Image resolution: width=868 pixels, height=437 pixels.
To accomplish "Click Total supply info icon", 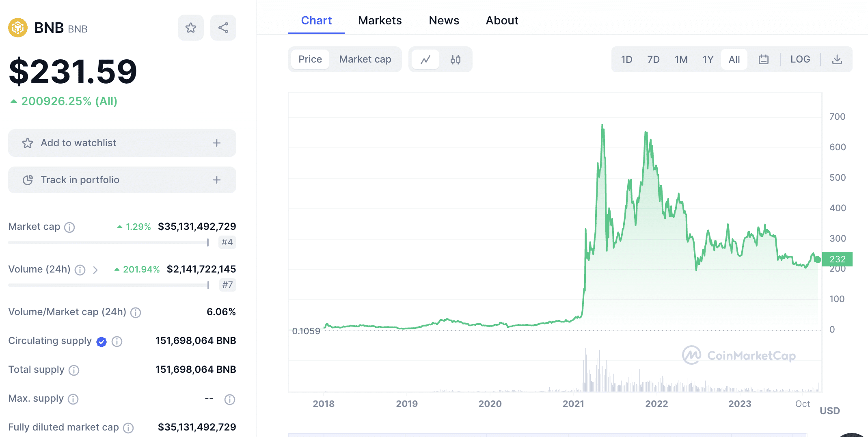I will [x=74, y=370].
